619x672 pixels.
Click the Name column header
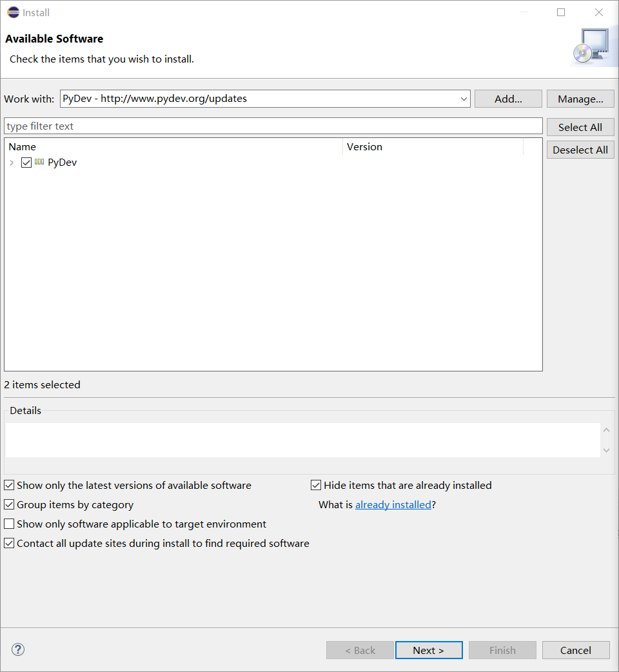point(173,146)
